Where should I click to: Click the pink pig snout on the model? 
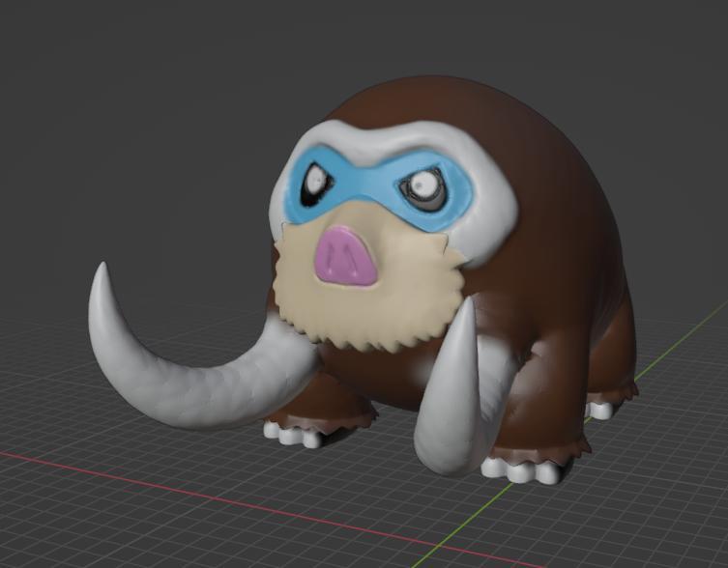(x=344, y=256)
